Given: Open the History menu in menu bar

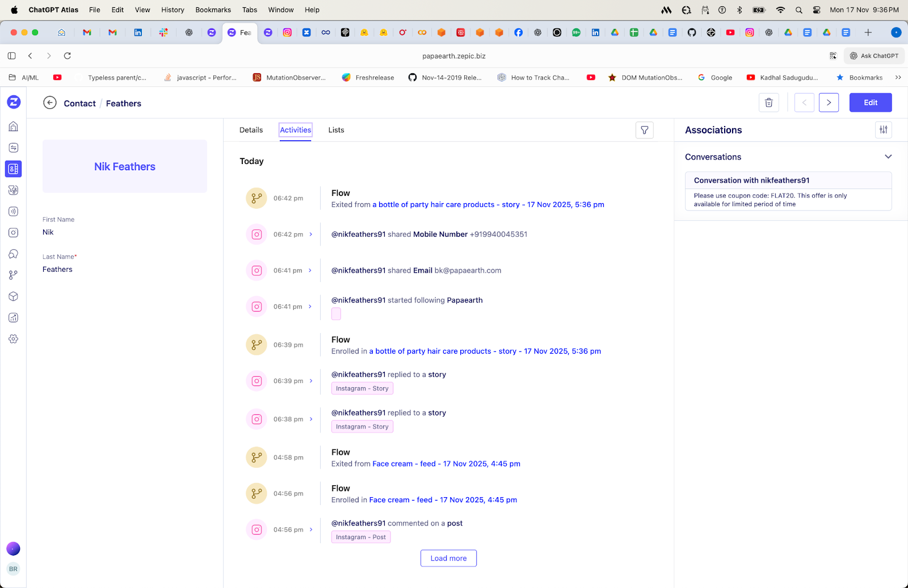Looking at the screenshot, I should [173, 10].
